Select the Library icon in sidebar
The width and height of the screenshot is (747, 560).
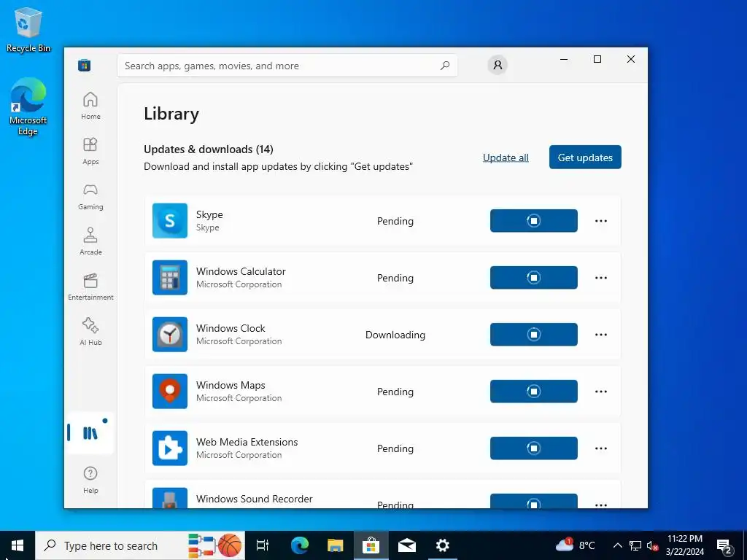(90, 433)
